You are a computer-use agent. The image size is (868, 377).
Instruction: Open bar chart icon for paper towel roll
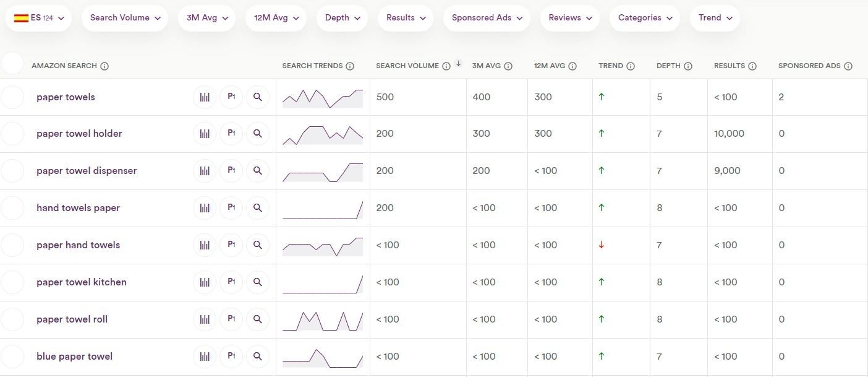[205, 319]
